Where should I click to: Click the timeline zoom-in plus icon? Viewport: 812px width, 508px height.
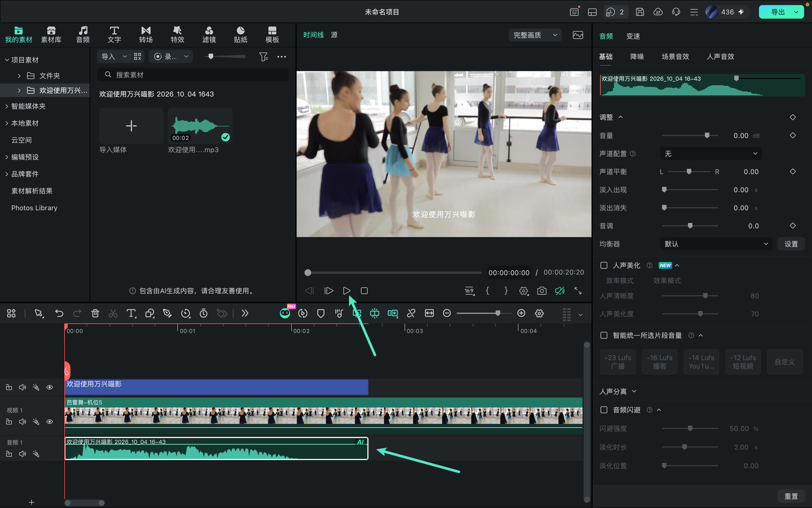point(521,313)
